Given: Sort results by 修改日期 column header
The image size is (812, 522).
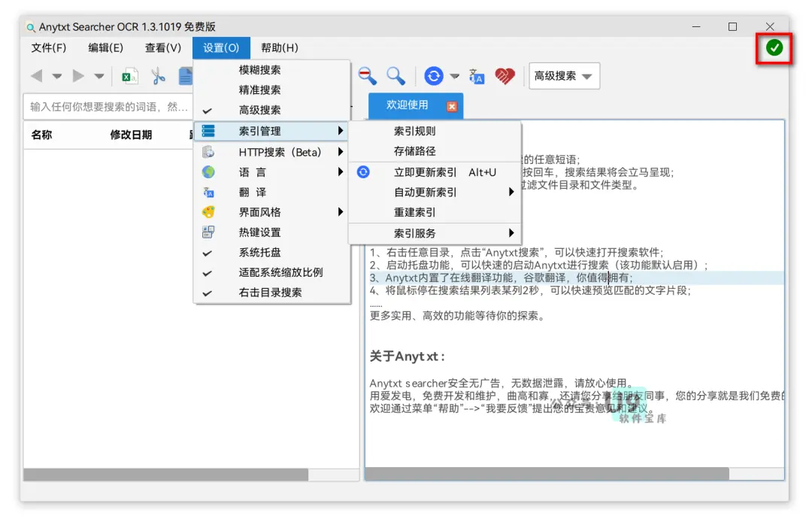Looking at the screenshot, I should point(131,135).
